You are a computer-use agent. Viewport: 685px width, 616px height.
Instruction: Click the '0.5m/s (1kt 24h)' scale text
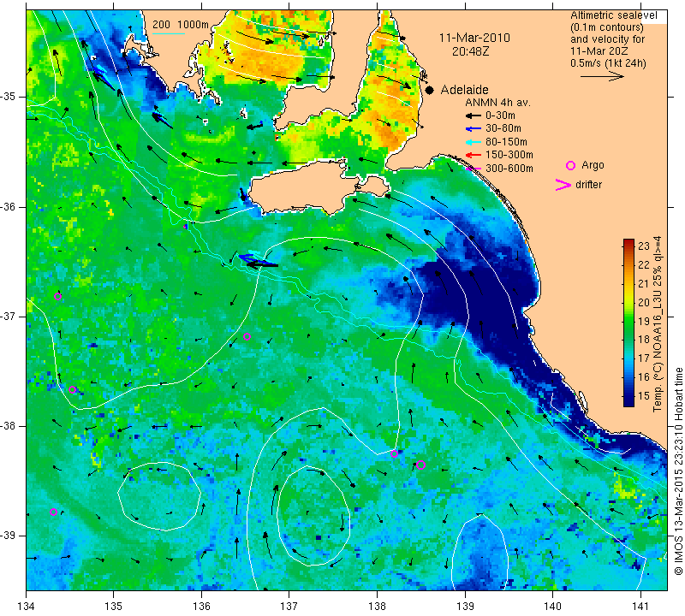tap(608, 63)
